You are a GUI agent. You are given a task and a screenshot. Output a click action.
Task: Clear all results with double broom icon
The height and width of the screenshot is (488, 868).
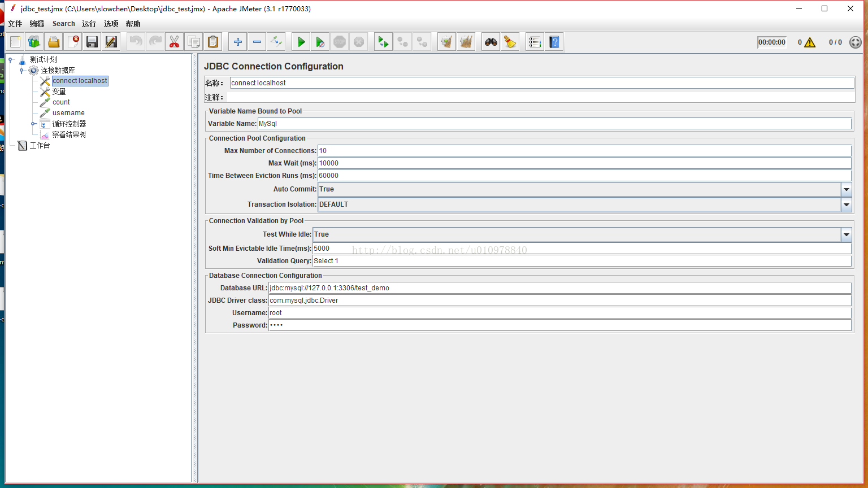(466, 42)
